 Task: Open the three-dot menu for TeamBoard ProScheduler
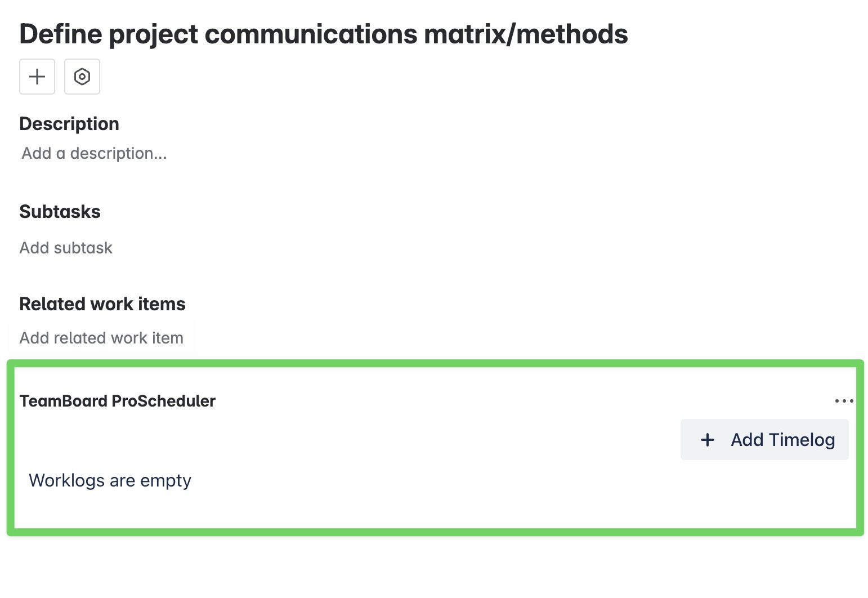[844, 401]
